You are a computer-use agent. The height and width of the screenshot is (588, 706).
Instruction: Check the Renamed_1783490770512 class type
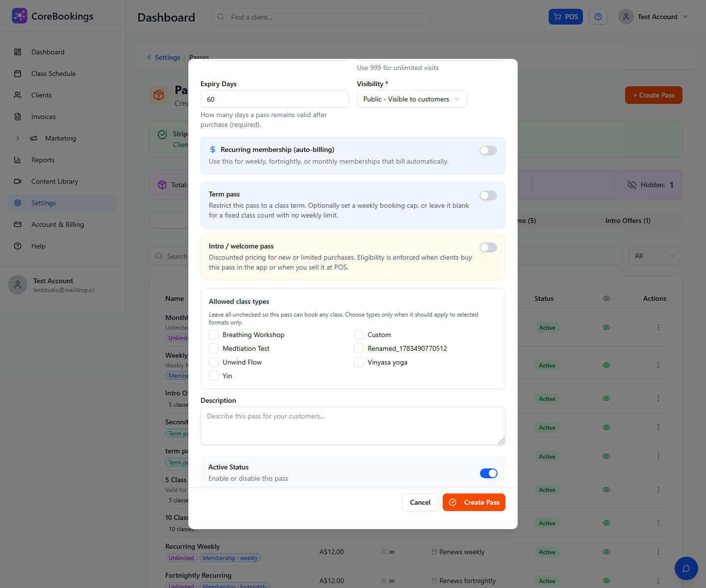pyautogui.click(x=359, y=348)
